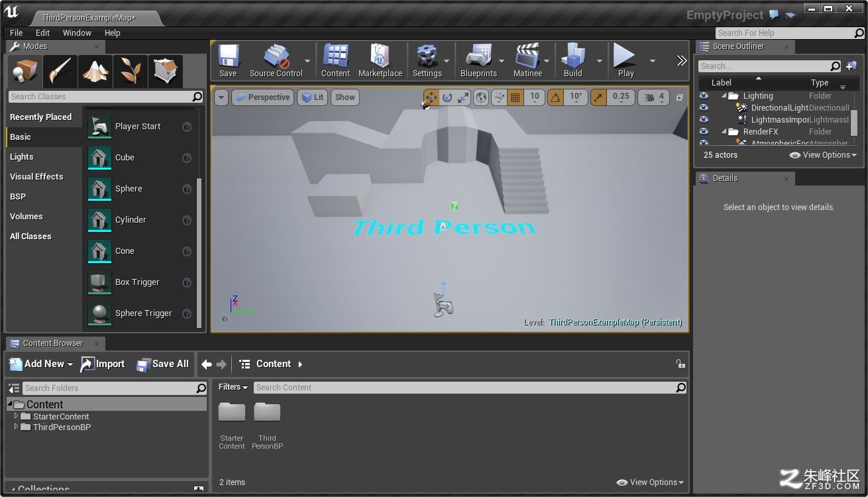Image resolution: width=868 pixels, height=497 pixels.
Task: Open Scene Outliner View Options dropdown
Action: click(x=823, y=155)
